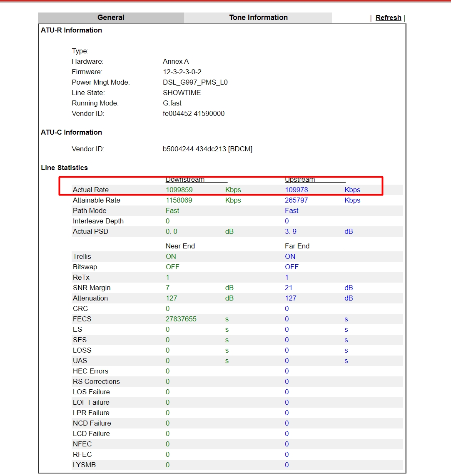451x476 pixels.
Task: Select the upstream attainable rate 265797
Action: tap(297, 200)
